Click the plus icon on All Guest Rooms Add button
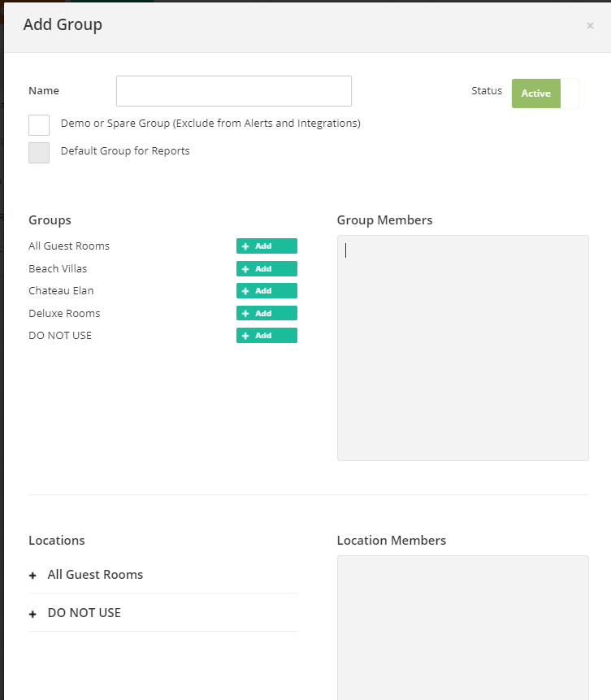 (245, 246)
